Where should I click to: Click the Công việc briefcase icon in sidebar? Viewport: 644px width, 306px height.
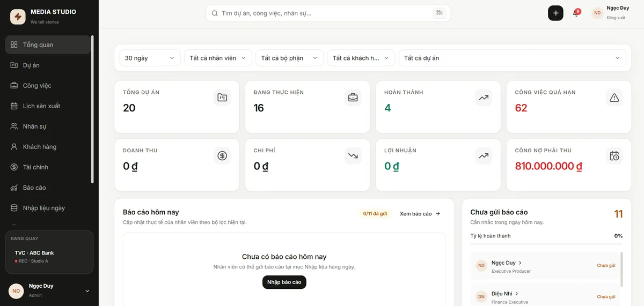pyautogui.click(x=14, y=85)
